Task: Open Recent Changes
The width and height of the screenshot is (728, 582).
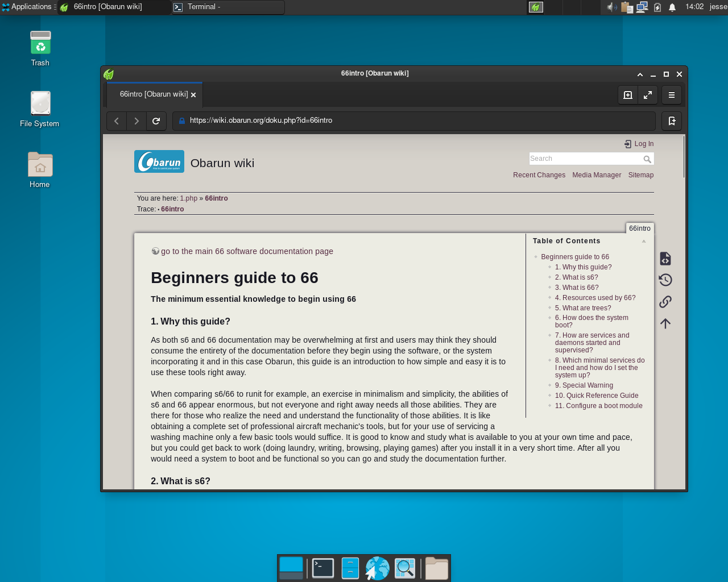Action: [539, 175]
